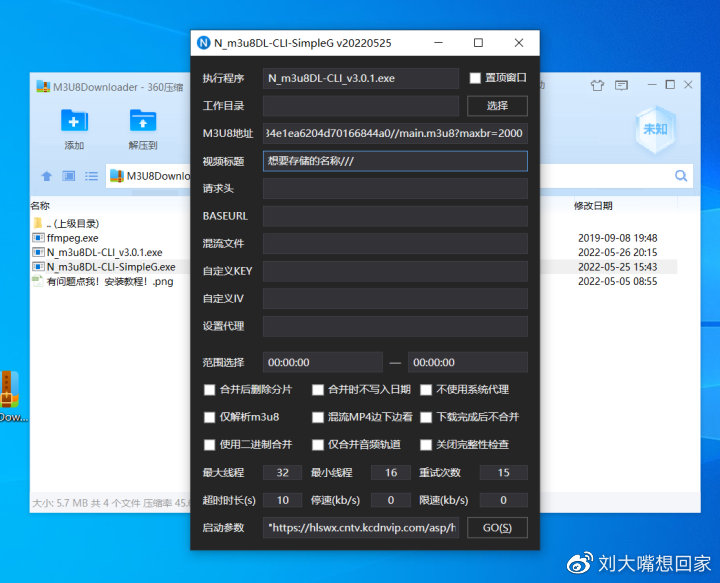Check 合并后删除分片 option
This screenshot has width=720, height=583.
pyautogui.click(x=209, y=390)
